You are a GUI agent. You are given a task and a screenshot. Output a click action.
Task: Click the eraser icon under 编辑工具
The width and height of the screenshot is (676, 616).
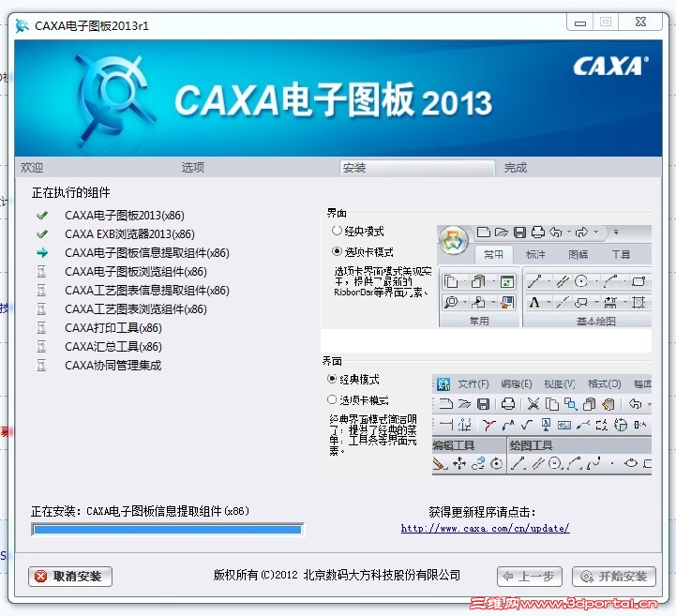point(440,463)
